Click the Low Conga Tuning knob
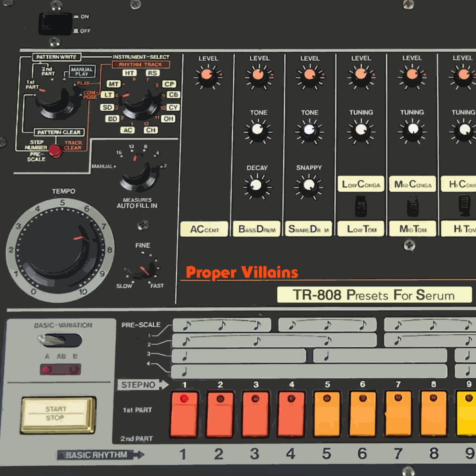This screenshot has width=476, height=476. click(x=361, y=130)
